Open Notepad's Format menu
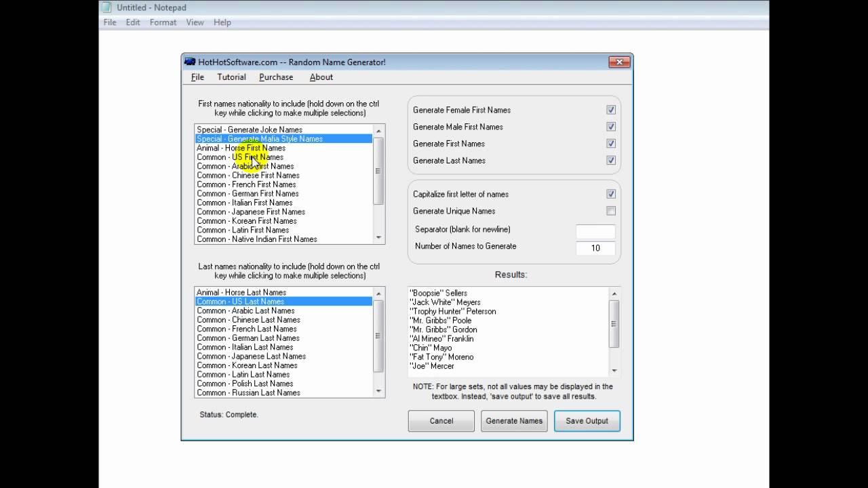This screenshot has width=868, height=488. [163, 22]
